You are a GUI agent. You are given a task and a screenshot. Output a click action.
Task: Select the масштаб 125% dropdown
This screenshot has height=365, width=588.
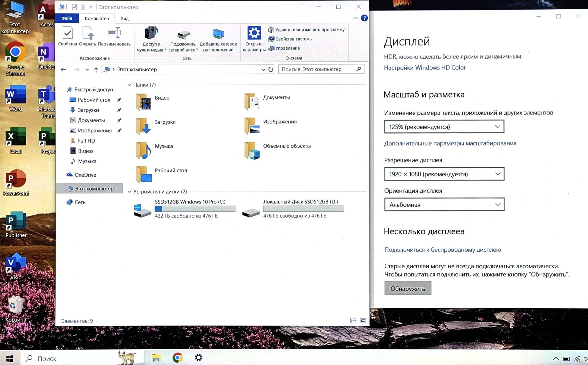click(x=444, y=126)
